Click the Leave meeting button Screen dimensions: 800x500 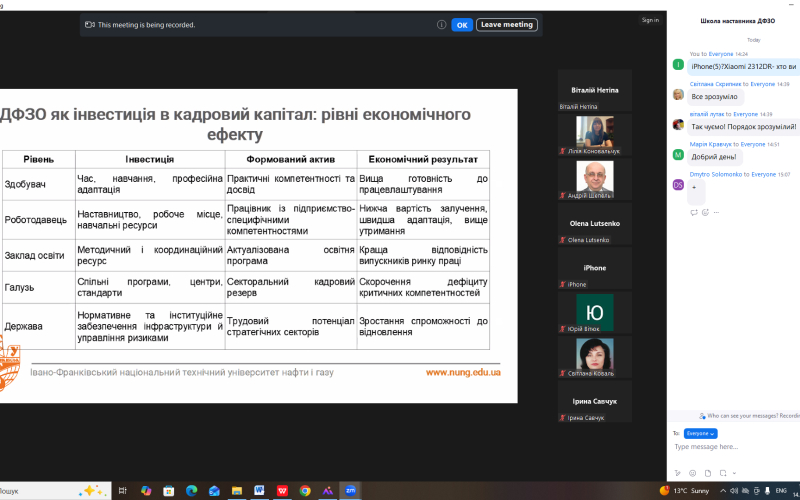tap(507, 24)
